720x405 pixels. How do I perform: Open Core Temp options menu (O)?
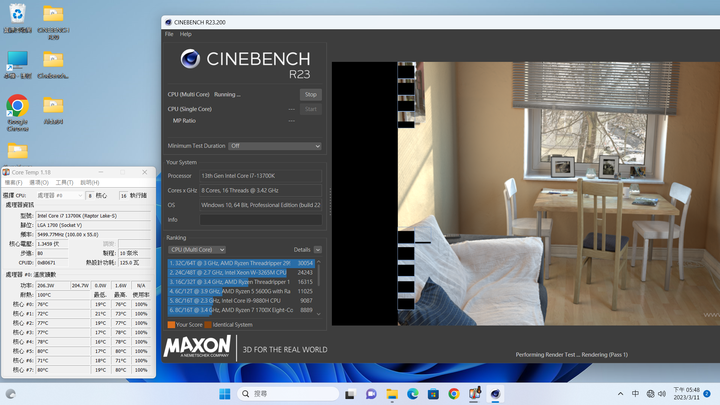(x=39, y=183)
